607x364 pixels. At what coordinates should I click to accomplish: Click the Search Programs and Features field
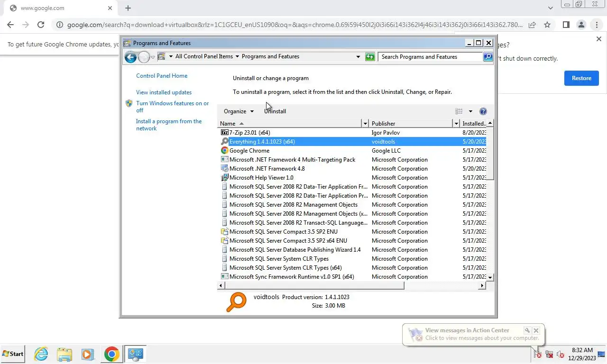click(x=431, y=57)
